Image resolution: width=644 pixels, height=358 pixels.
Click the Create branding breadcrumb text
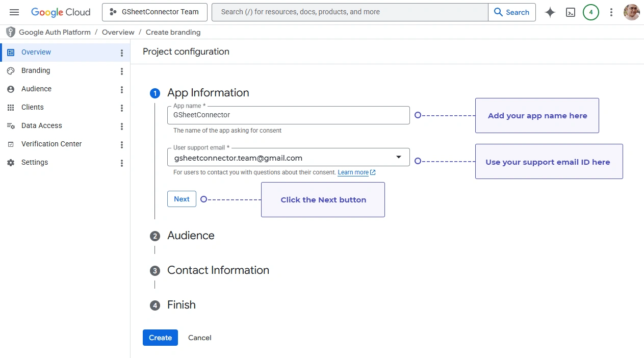click(173, 32)
